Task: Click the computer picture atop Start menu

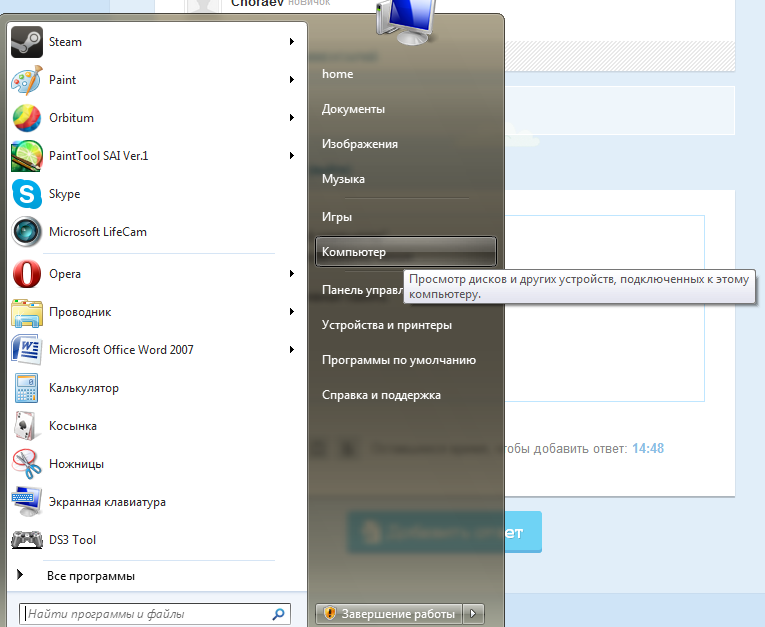Action: (x=406, y=22)
